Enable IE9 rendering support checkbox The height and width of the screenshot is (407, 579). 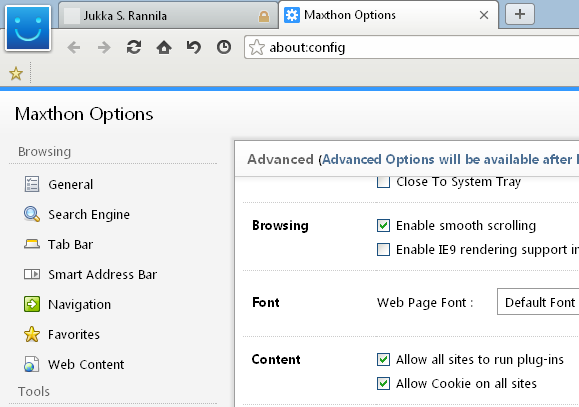(x=383, y=249)
